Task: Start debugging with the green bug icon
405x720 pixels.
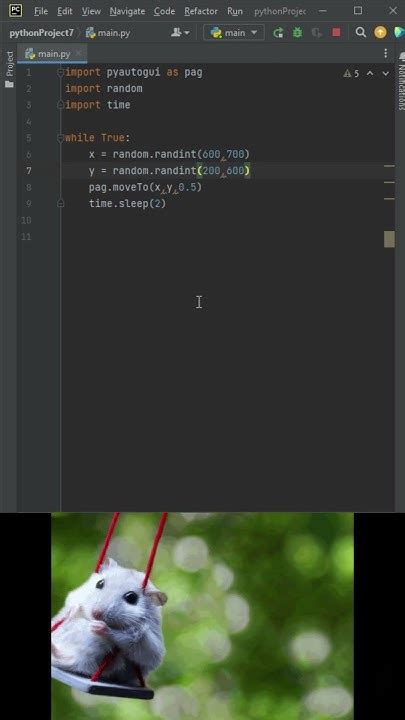Action: coord(298,33)
